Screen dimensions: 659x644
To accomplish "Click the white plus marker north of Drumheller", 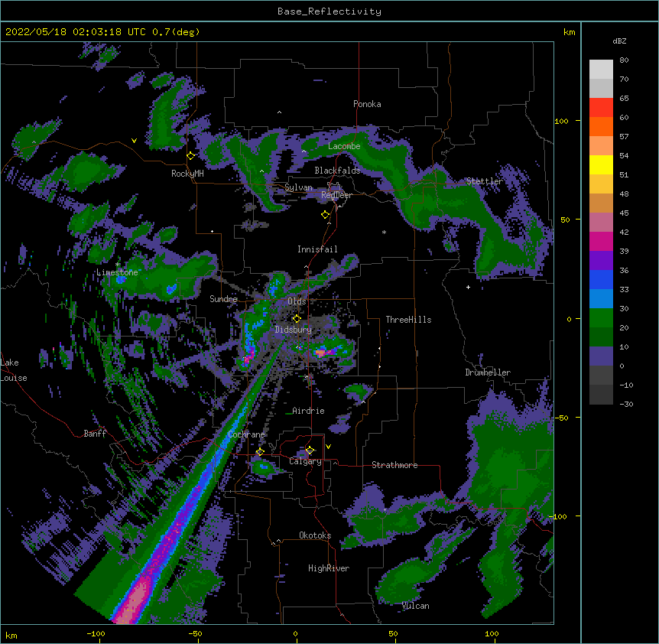I will pyautogui.click(x=468, y=287).
